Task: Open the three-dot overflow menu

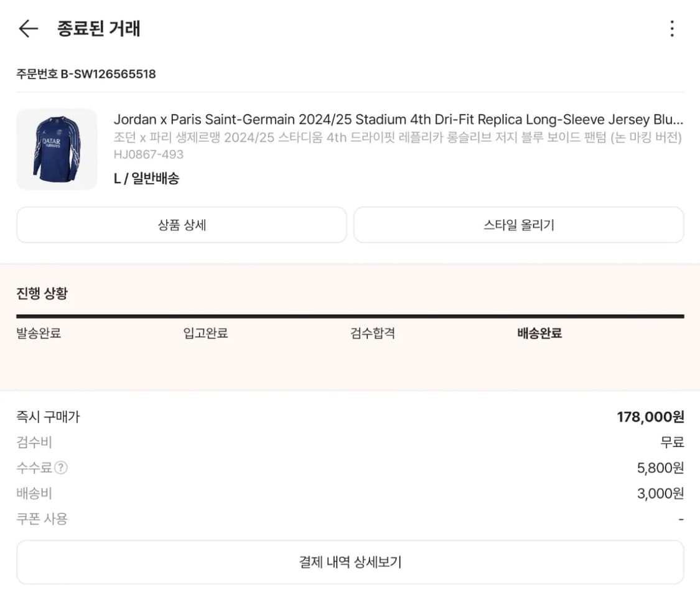Action: click(671, 28)
